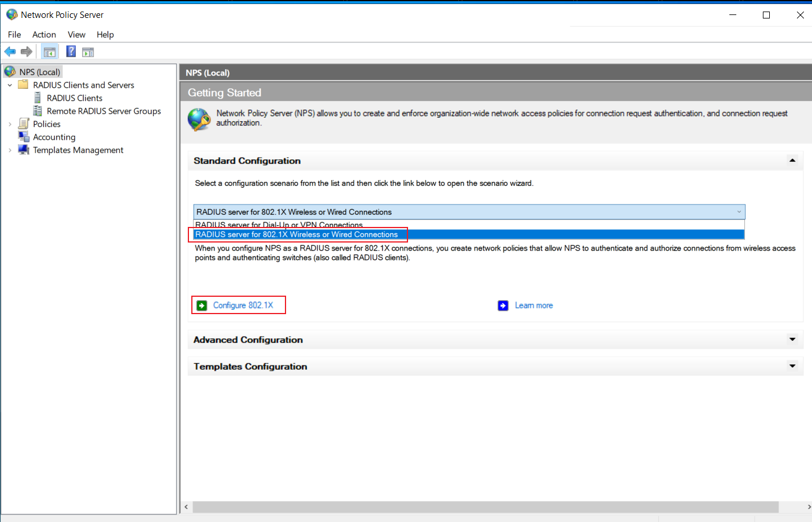812x522 pixels.
Task: Expand the Policies tree node
Action: click(10, 124)
